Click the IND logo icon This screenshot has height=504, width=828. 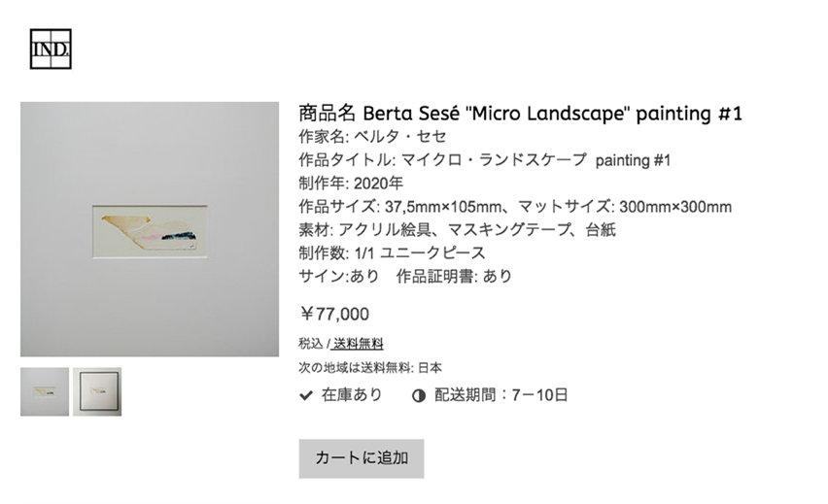pos(51,50)
